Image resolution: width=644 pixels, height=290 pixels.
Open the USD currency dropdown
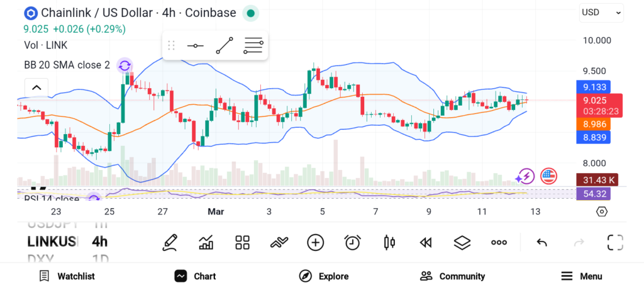pos(601,12)
